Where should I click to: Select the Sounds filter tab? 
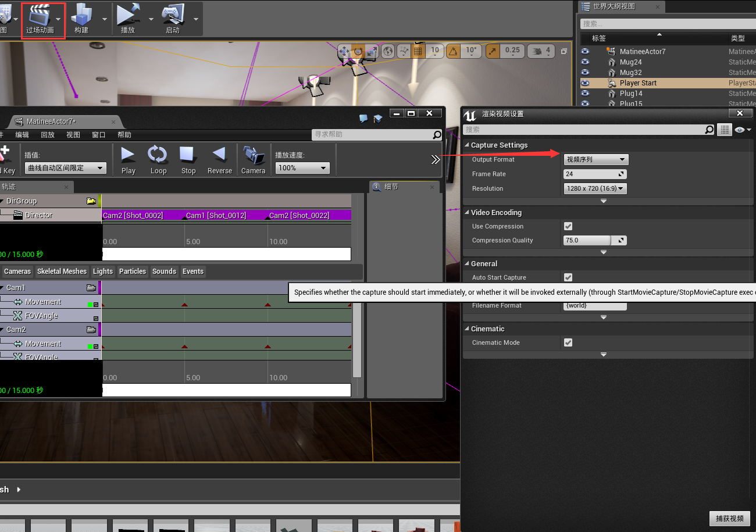164,272
